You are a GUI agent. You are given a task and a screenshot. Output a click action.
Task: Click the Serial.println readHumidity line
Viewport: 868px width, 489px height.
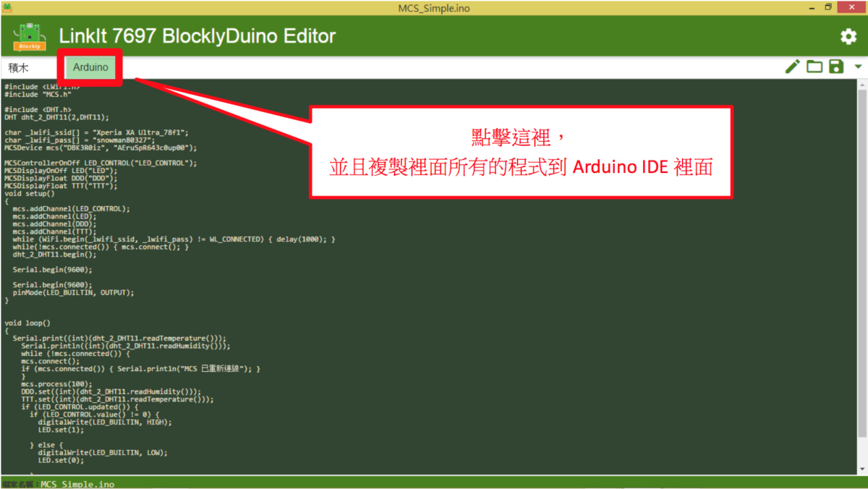click(x=126, y=346)
